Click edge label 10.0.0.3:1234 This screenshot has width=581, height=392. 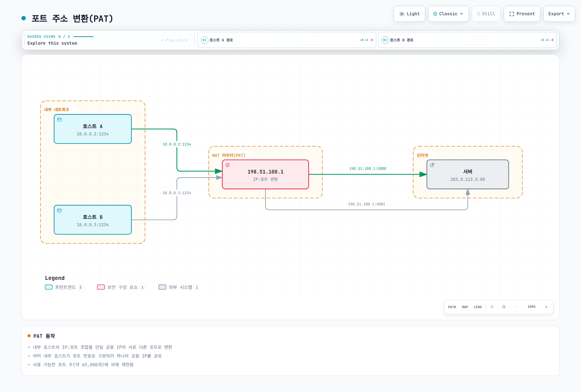pyautogui.click(x=177, y=193)
